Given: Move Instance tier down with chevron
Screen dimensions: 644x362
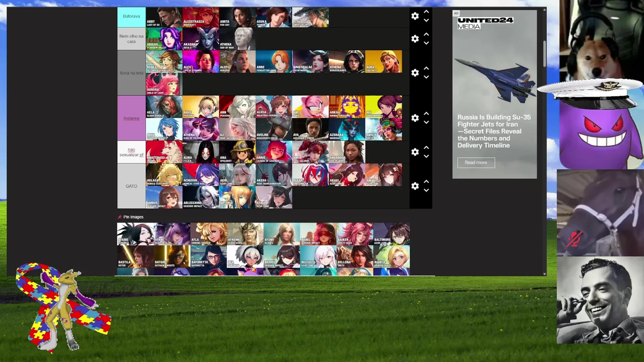Looking at the screenshot, I should click(x=426, y=123).
